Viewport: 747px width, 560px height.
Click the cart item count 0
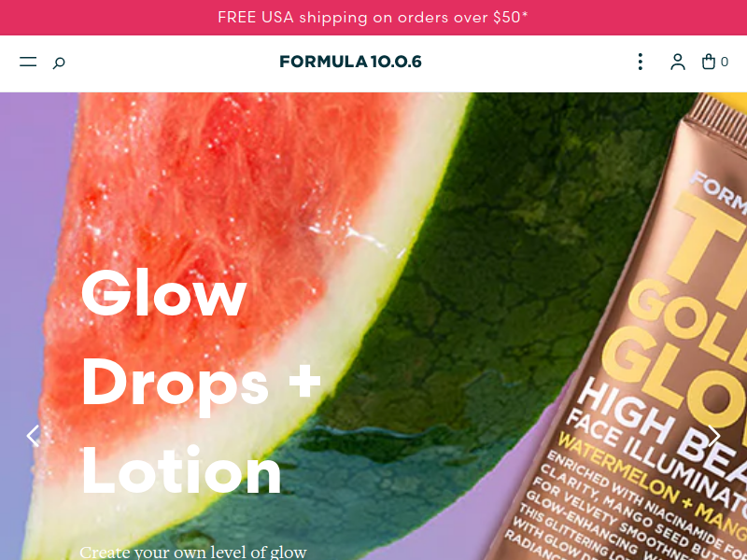coord(725,62)
